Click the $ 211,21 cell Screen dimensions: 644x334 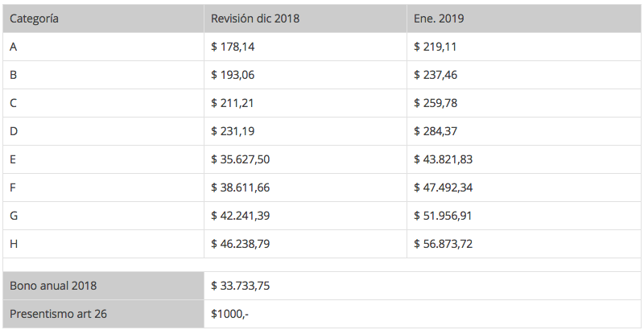click(x=233, y=103)
